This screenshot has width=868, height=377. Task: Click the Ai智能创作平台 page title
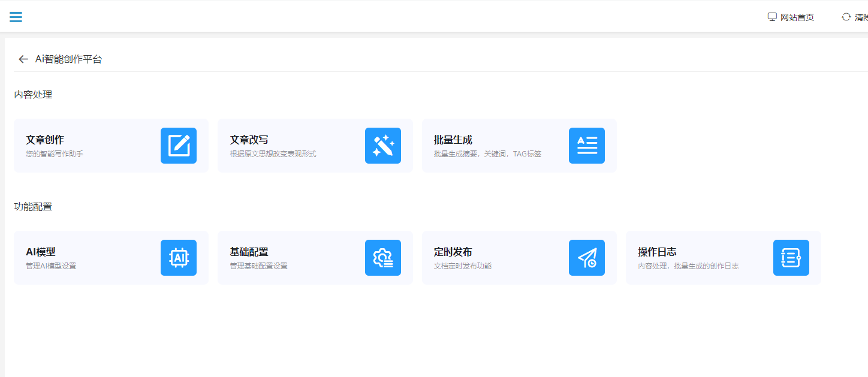[x=68, y=59]
